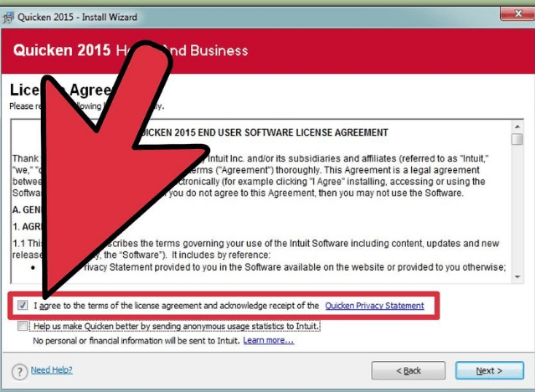The height and width of the screenshot is (392, 535).
Task: Open the Learn more link
Action: pos(268,340)
